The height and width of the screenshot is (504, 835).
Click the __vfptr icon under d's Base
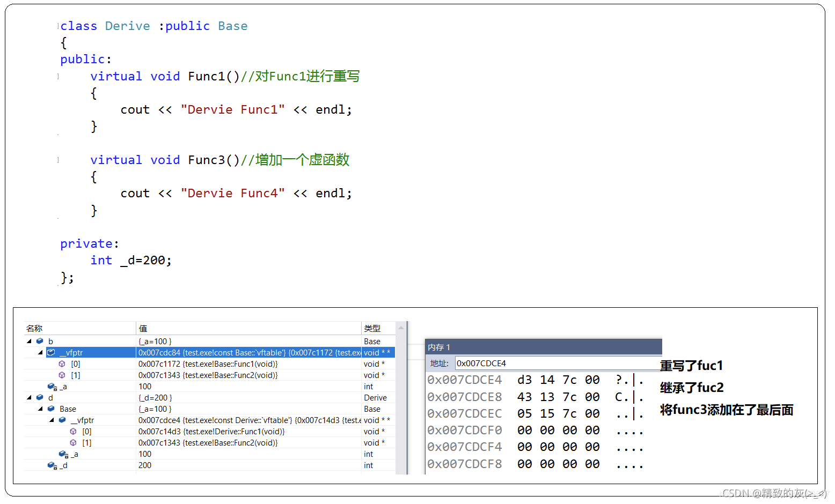(x=62, y=420)
